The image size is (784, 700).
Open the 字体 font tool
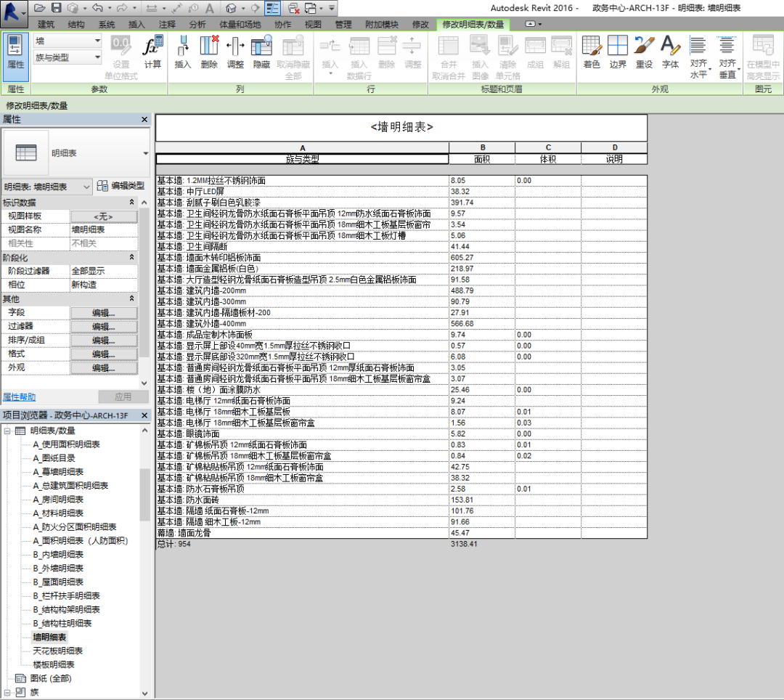670,52
